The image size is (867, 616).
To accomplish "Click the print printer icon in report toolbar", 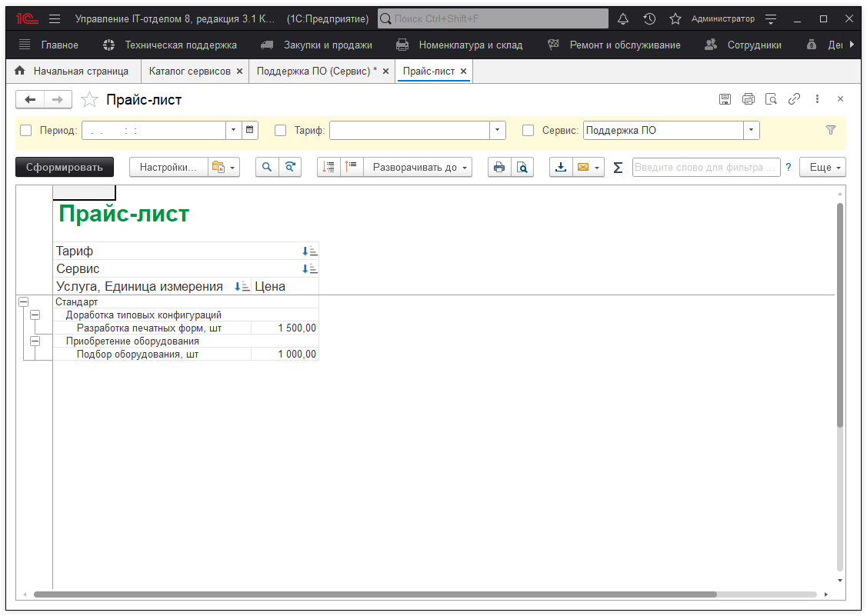I will [x=499, y=167].
